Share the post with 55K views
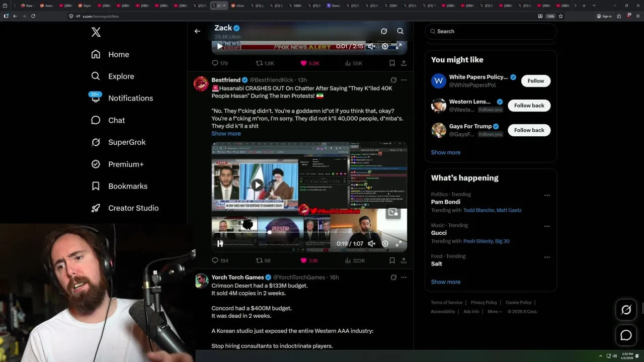Screen dimensions: 644x362 (404, 63)
